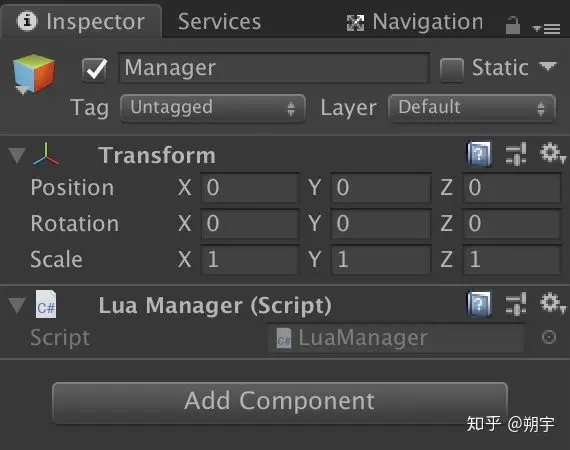Switch to the Services tab

click(x=220, y=21)
